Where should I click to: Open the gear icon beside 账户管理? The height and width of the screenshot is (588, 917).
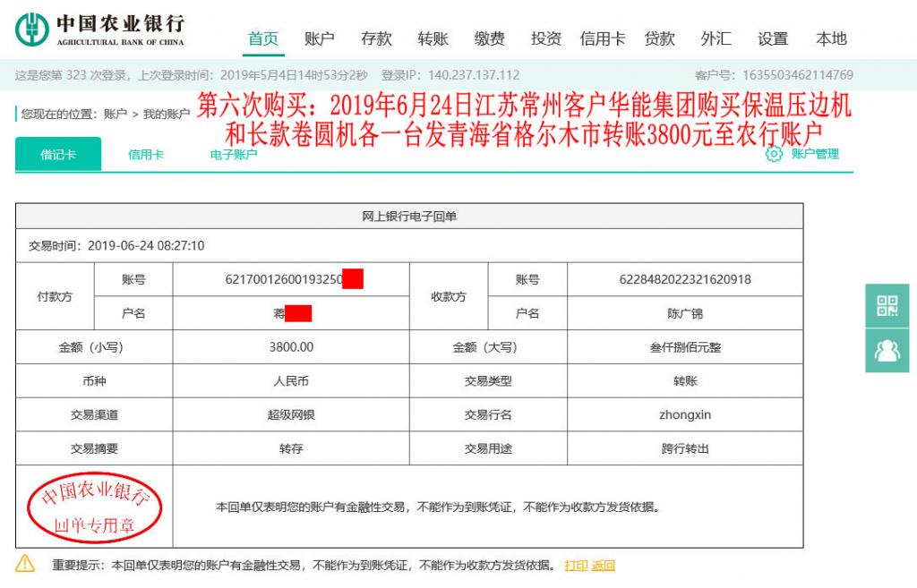click(x=774, y=154)
